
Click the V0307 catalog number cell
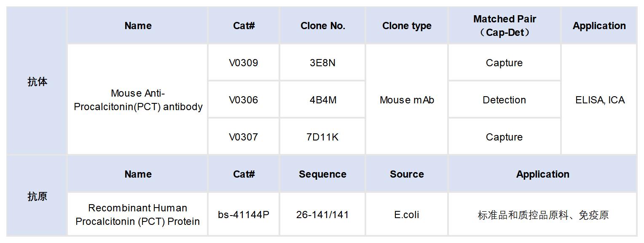243,137
